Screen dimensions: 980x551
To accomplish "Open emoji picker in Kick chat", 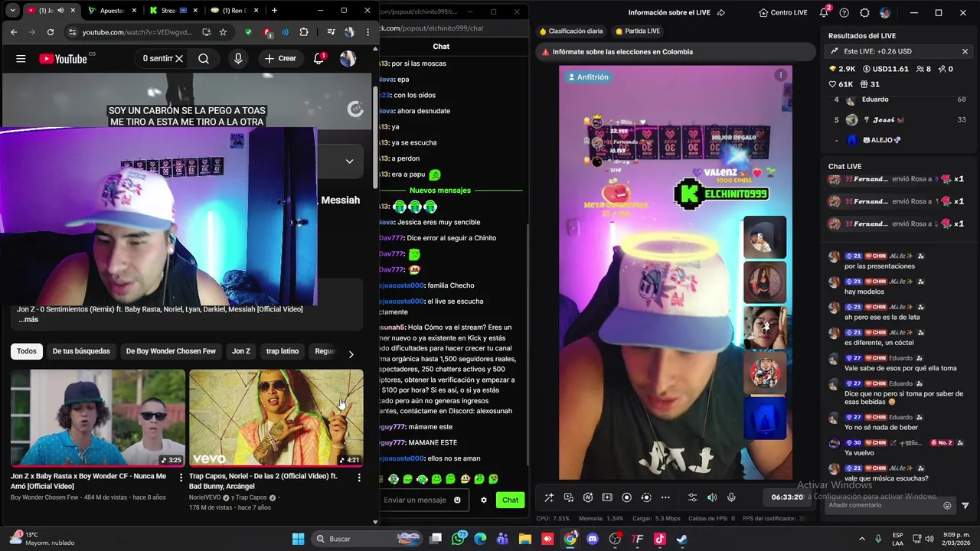I will coord(458,500).
